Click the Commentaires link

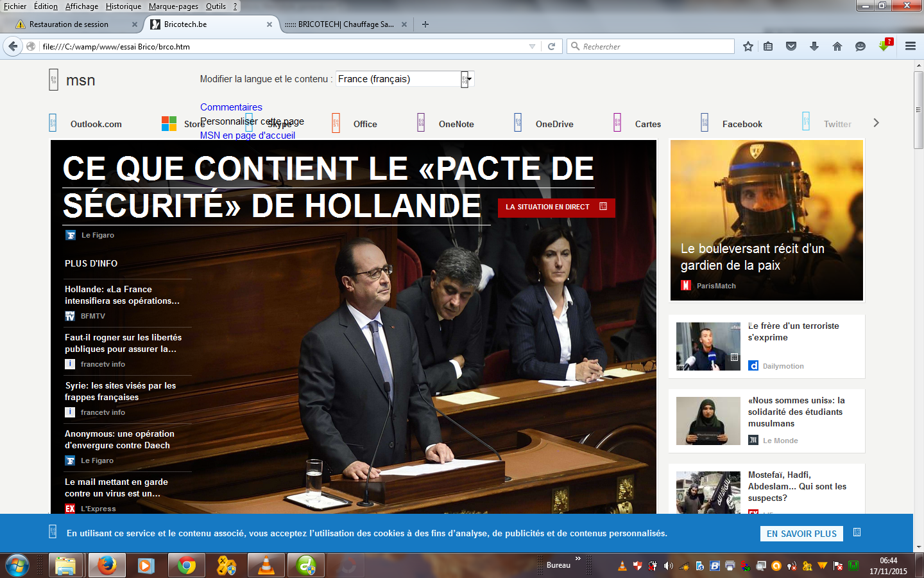(x=231, y=107)
